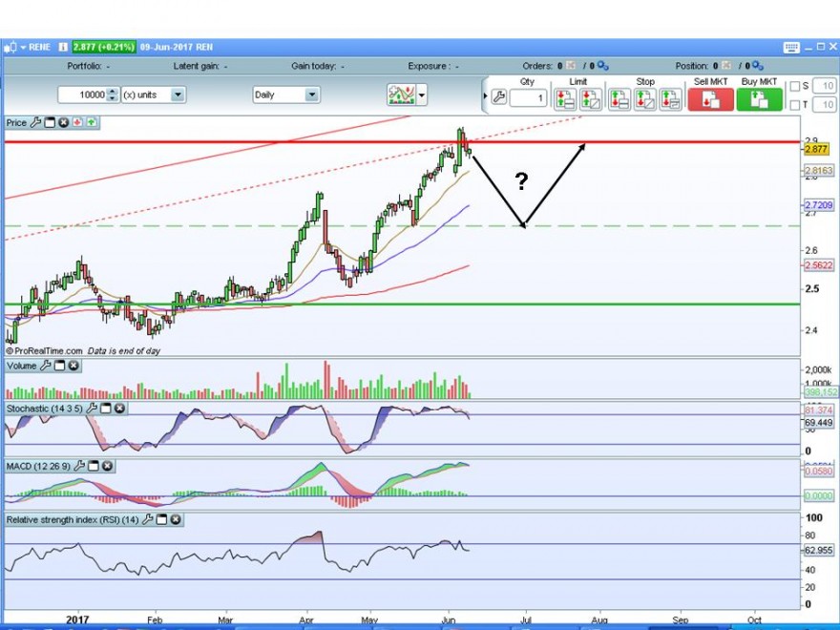Viewport: 840px width, 630px height.
Task: Click the X icon next to Orders count
Action: coord(571,65)
